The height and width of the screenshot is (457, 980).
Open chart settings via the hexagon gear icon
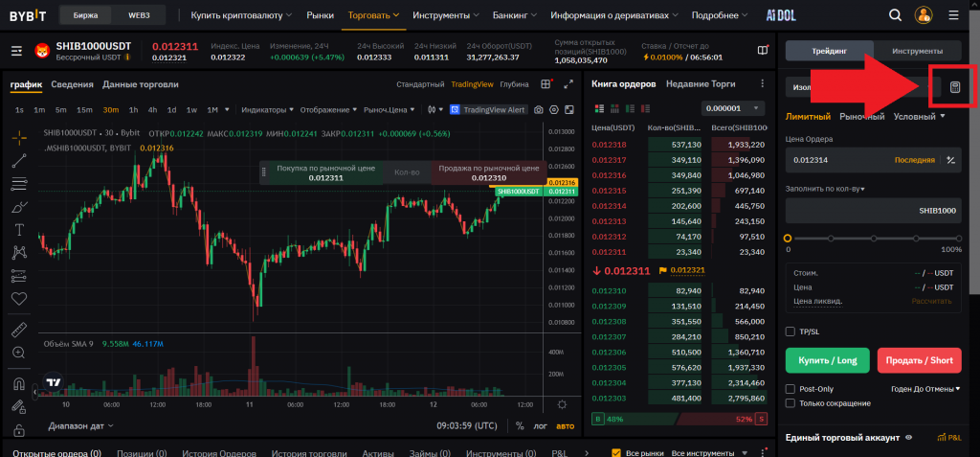coord(554,109)
